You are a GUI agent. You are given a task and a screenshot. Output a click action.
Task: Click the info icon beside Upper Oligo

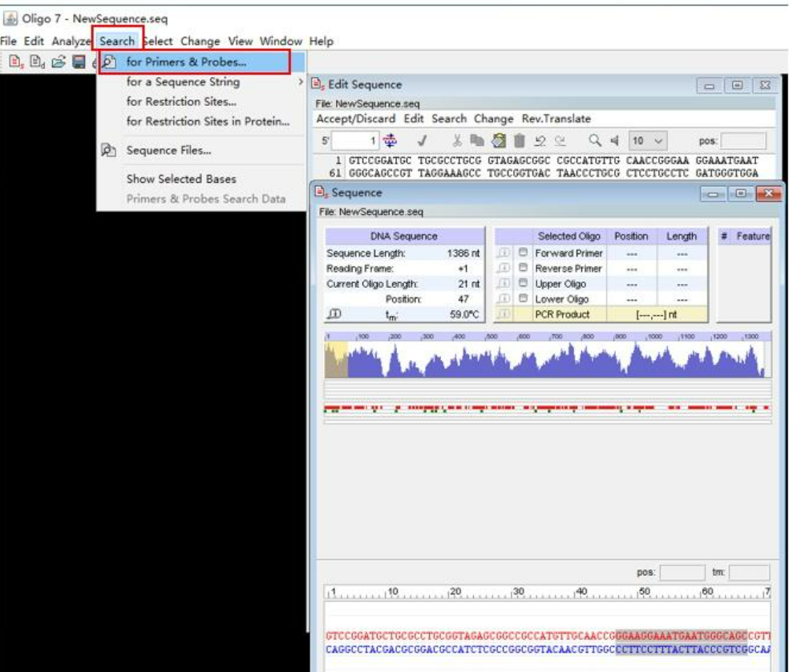(x=504, y=283)
